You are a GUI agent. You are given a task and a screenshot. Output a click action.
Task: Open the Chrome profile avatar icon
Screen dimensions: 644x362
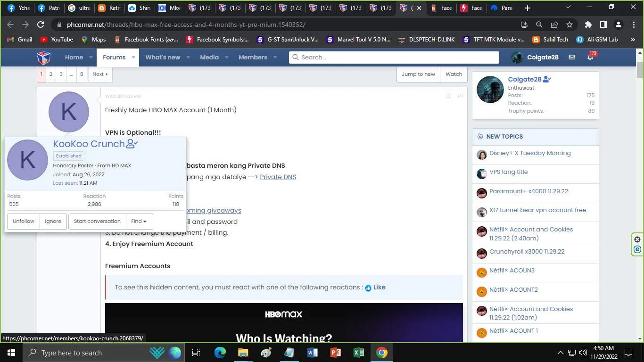click(619, 25)
